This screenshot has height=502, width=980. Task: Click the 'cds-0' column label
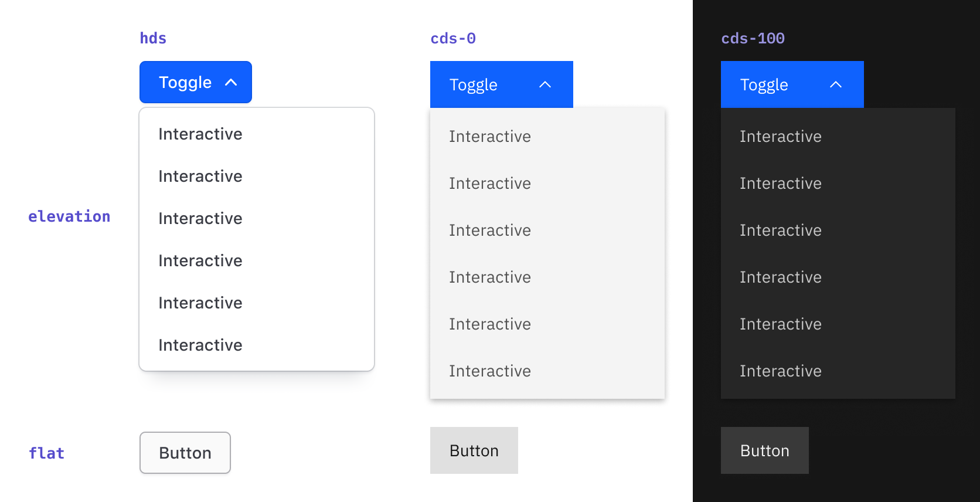click(453, 38)
